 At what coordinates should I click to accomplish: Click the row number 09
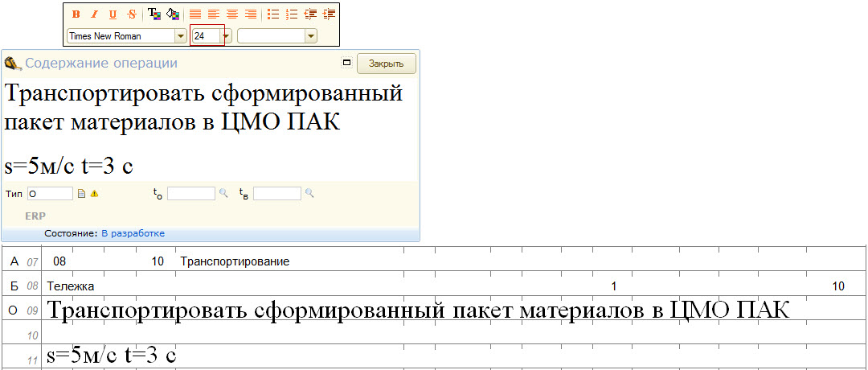click(32, 312)
